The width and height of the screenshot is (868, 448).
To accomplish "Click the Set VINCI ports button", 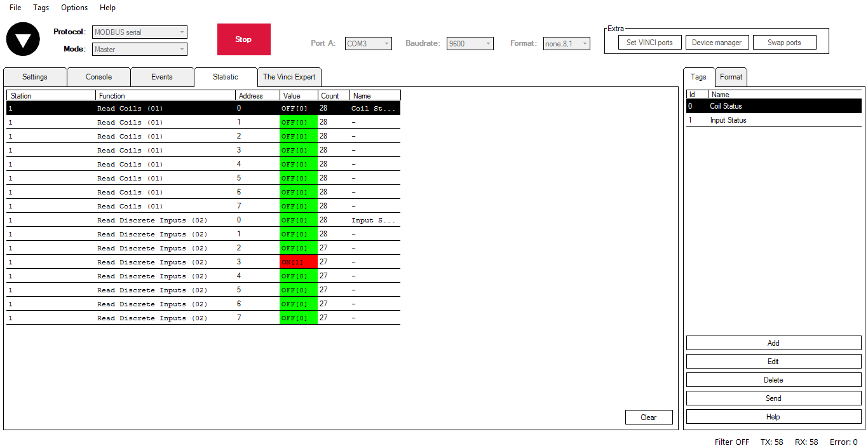I will pyautogui.click(x=649, y=43).
